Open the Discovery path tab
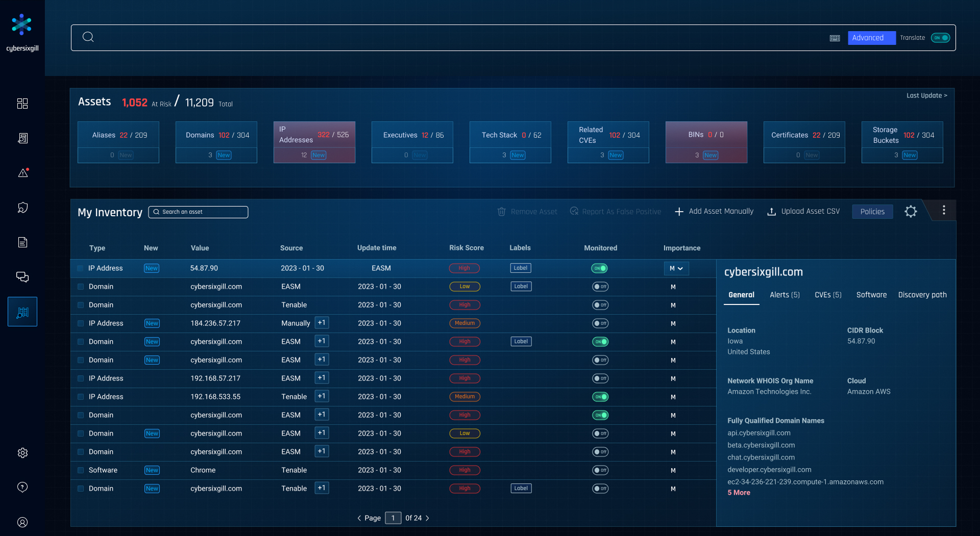 click(x=922, y=295)
